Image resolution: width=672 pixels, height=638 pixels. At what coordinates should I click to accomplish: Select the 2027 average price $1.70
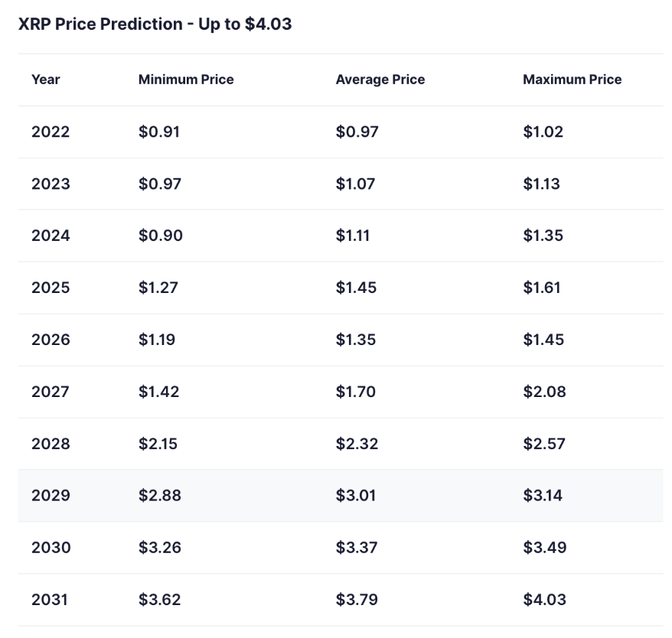356,392
